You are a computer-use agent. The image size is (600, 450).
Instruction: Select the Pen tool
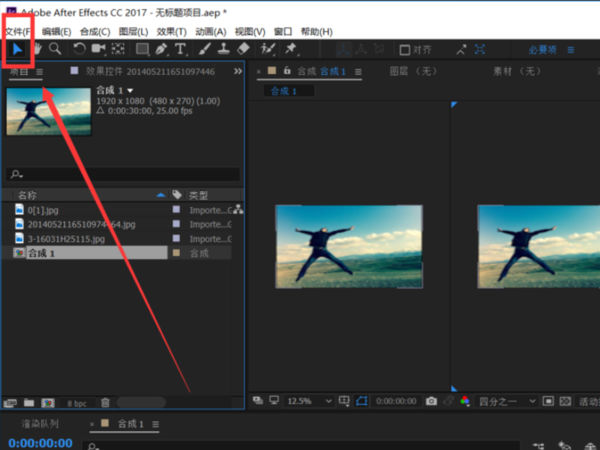161,48
